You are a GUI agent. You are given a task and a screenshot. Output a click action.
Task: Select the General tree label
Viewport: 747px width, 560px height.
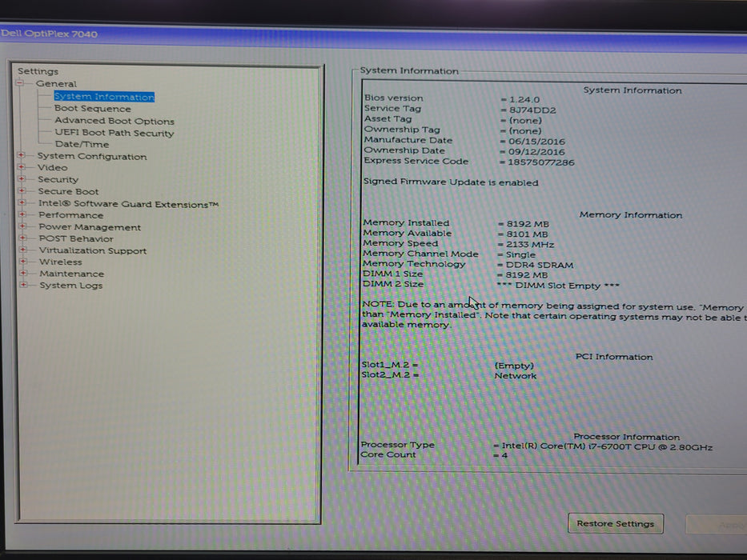coord(56,84)
